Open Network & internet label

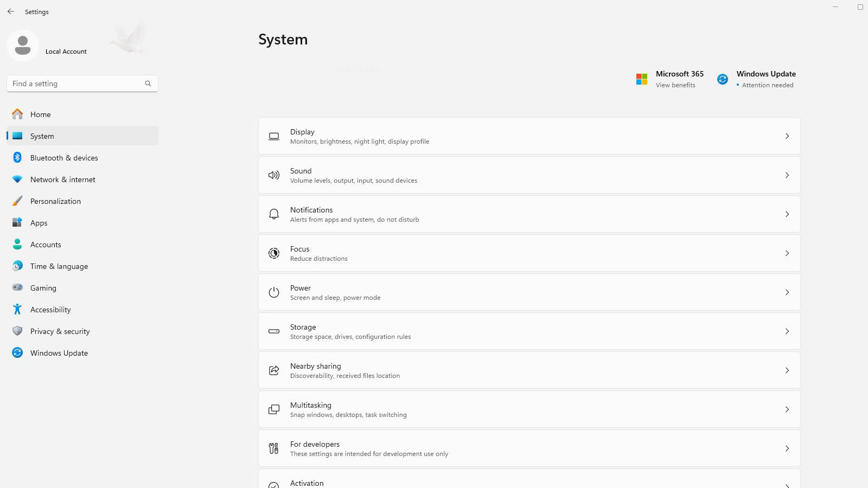[x=63, y=179]
